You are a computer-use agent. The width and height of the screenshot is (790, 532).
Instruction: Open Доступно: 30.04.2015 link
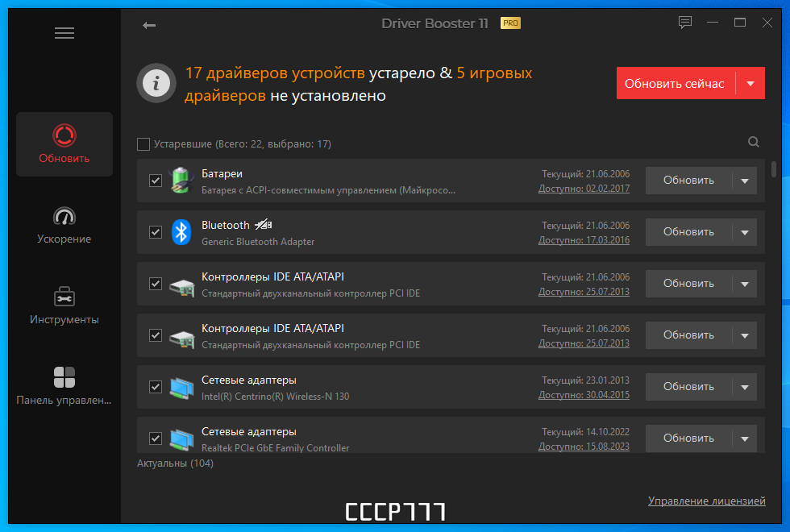(x=584, y=395)
